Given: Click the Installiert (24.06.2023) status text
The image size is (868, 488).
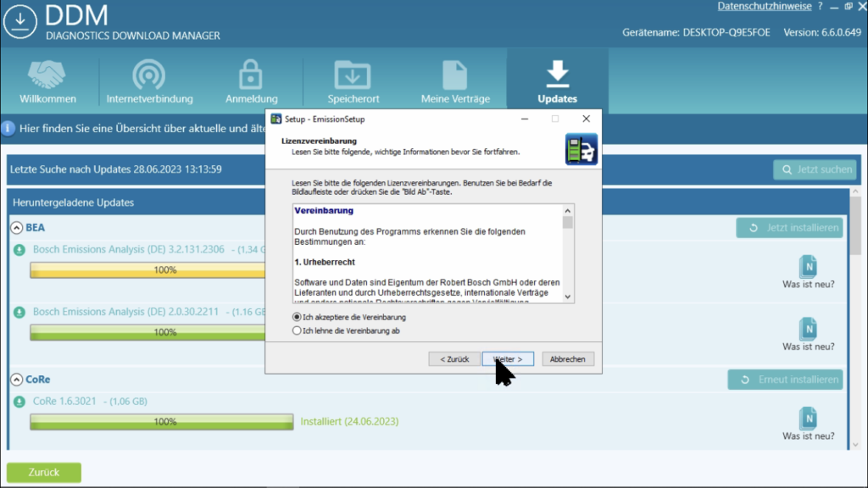Looking at the screenshot, I should pyautogui.click(x=349, y=422).
